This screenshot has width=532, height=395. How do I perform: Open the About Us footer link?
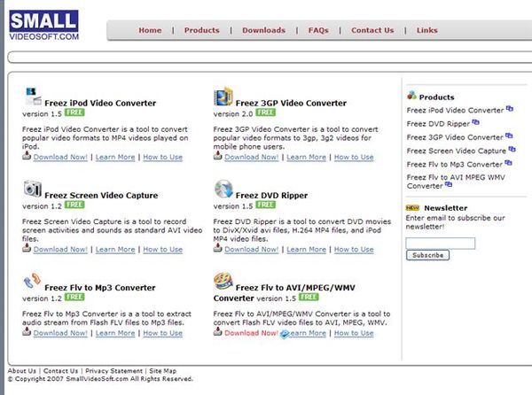pos(21,371)
